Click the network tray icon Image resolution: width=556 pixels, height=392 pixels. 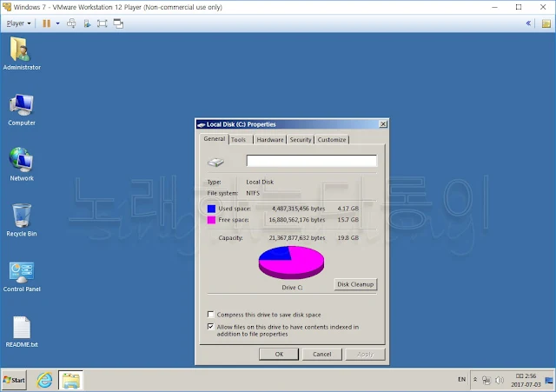[486, 381]
